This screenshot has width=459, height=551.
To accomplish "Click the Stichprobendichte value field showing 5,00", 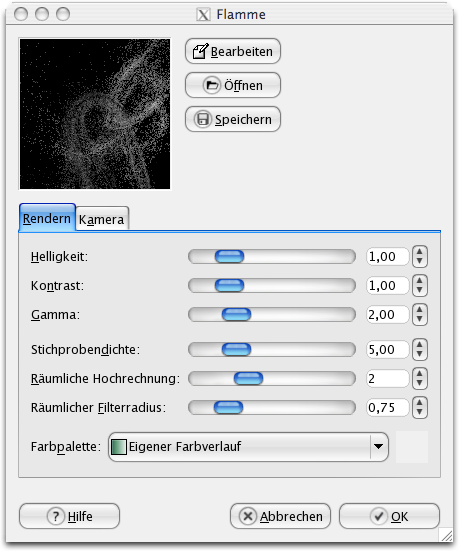I will pos(388,350).
